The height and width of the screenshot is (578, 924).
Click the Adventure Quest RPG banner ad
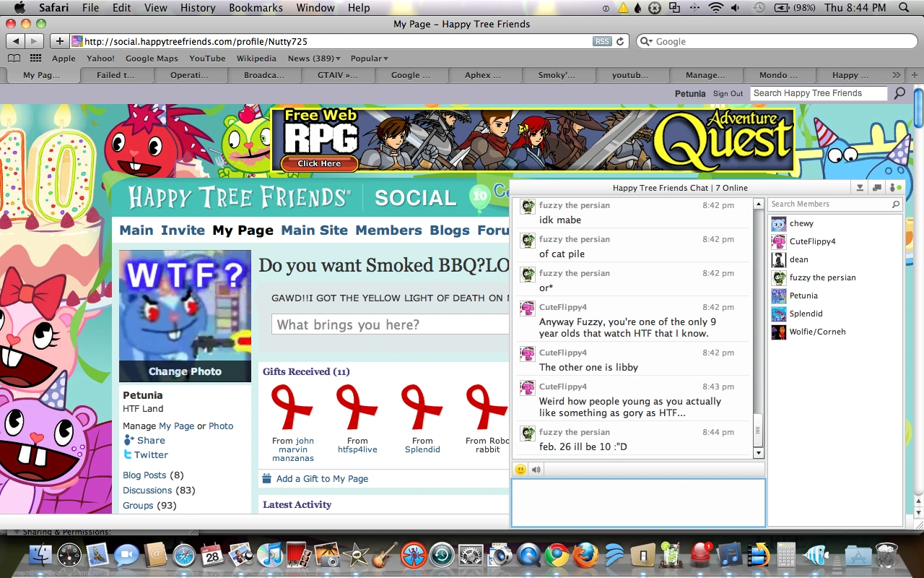coord(533,139)
